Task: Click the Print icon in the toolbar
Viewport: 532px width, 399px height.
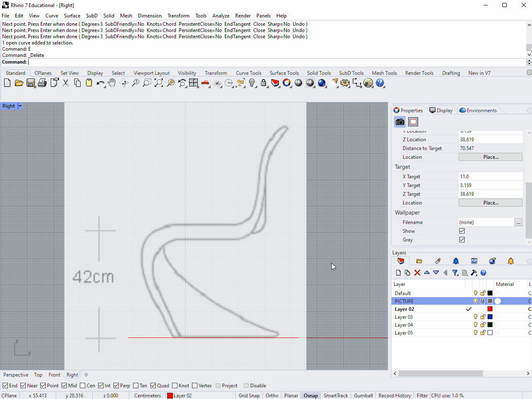Action: tap(42, 83)
